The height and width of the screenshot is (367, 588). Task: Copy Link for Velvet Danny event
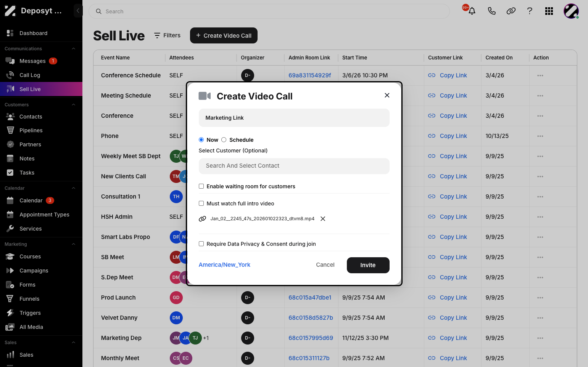tap(448, 318)
